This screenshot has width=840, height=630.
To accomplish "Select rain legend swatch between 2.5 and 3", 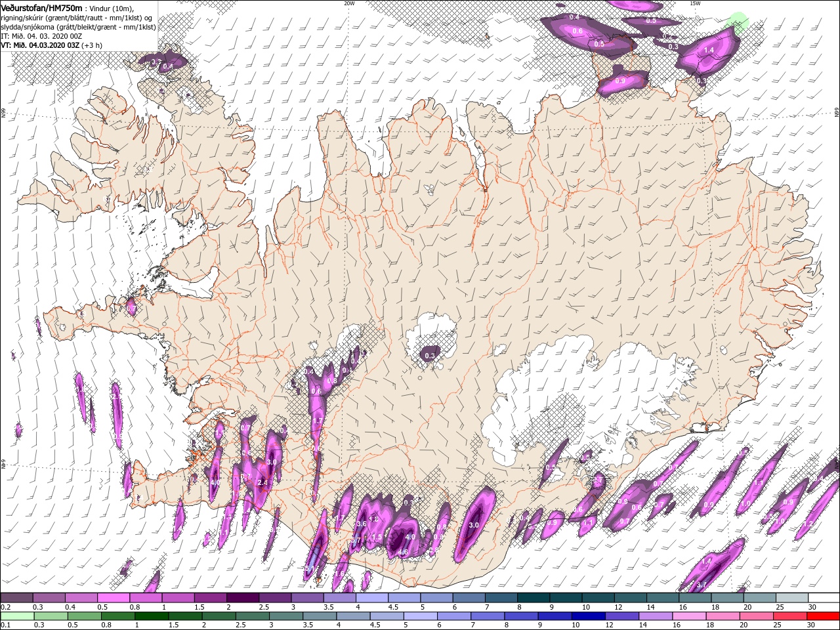I will click(x=252, y=616).
